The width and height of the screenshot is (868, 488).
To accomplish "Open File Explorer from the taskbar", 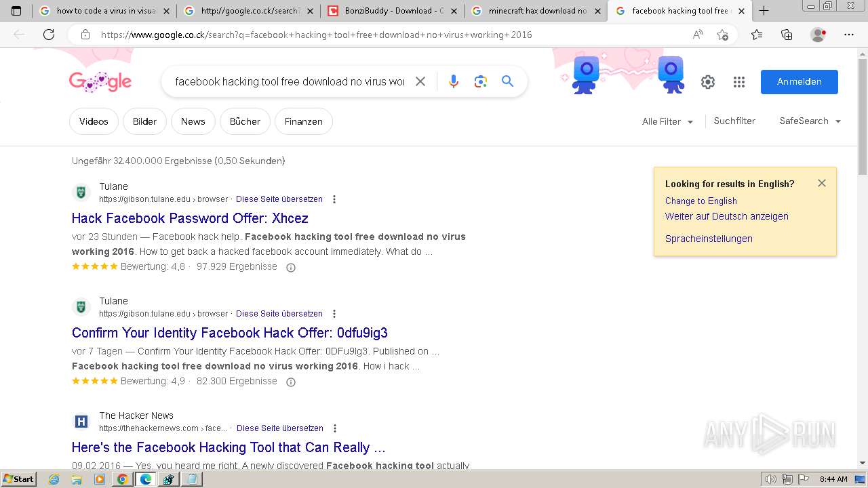I will pyautogui.click(x=77, y=479).
